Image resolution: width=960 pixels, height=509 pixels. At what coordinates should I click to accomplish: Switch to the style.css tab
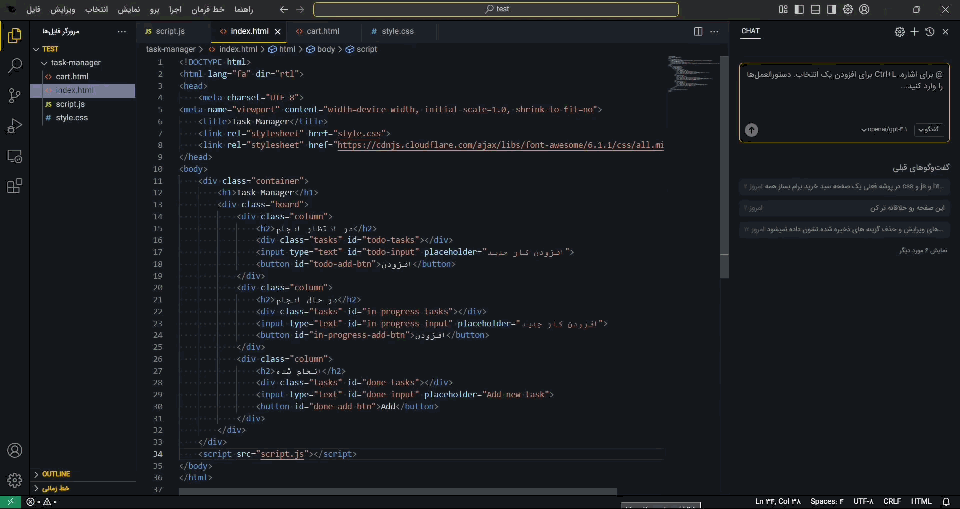(397, 31)
